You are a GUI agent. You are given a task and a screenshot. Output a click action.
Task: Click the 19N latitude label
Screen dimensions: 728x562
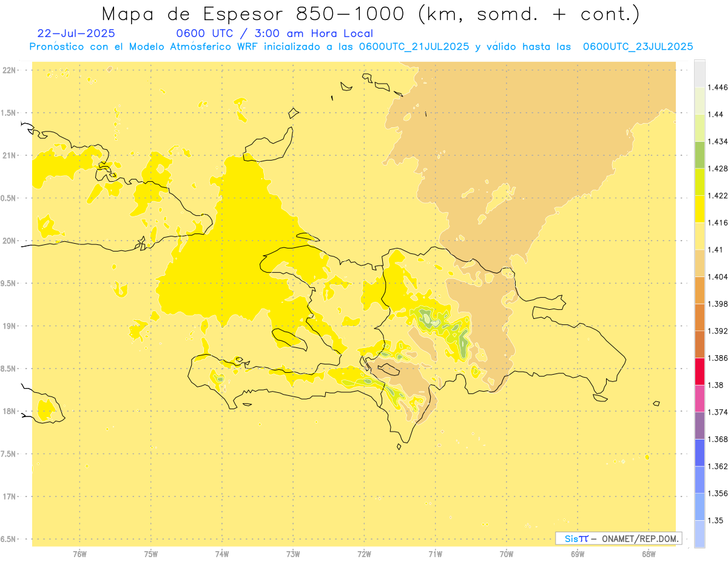10,326
